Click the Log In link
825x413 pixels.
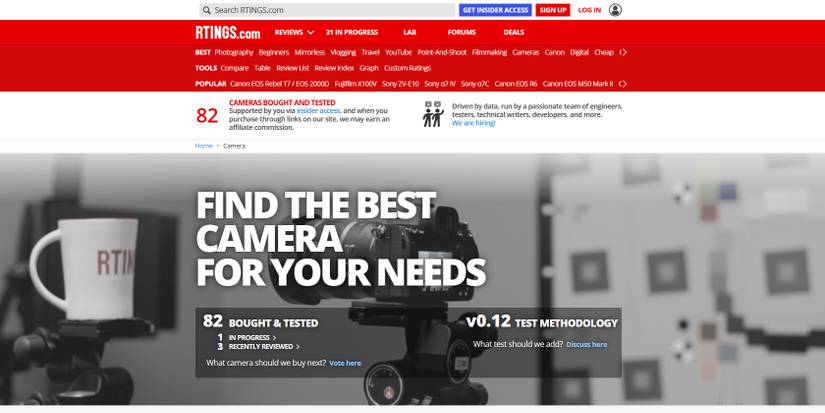pyautogui.click(x=589, y=10)
